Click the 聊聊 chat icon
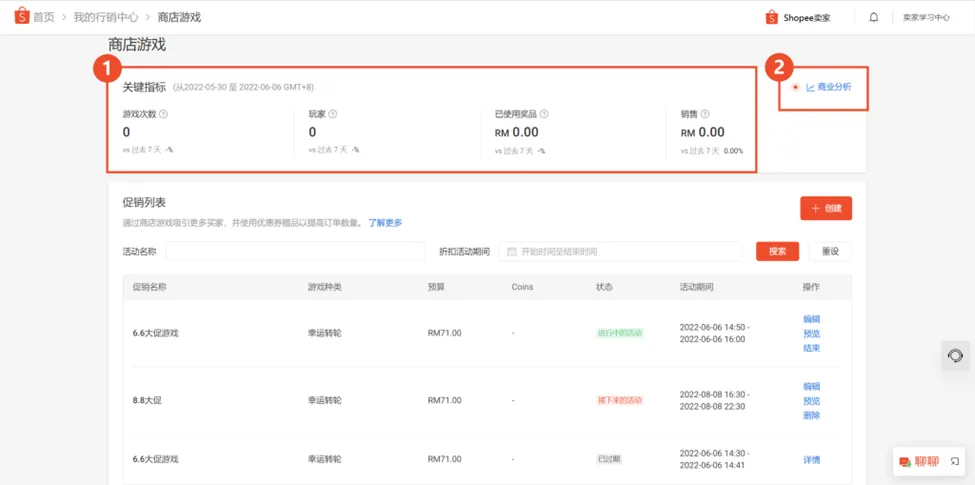 tap(905, 462)
